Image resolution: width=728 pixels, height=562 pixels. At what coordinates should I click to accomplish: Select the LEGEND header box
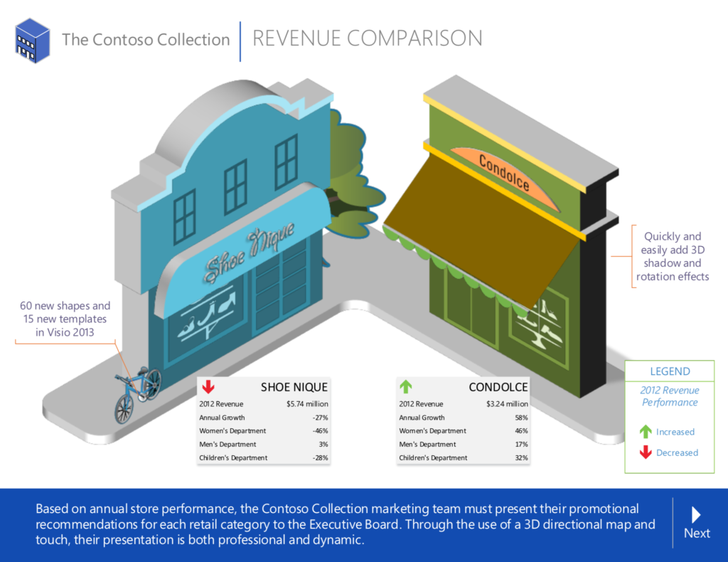670,371
